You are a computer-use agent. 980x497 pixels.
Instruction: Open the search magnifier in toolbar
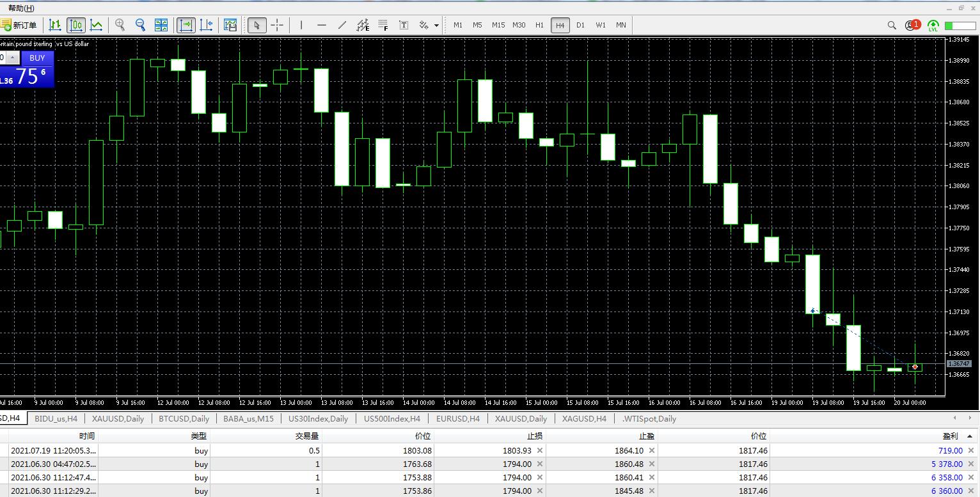(892, 25)
